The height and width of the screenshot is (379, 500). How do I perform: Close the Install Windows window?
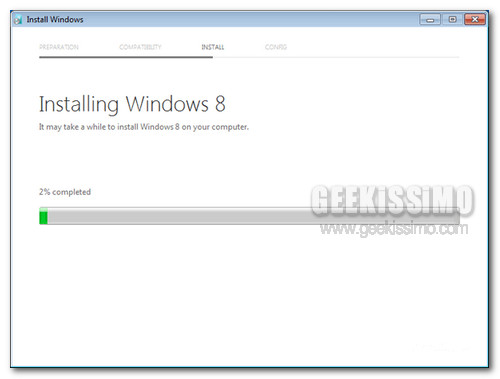pyautogui.click(x=475, y=19)
